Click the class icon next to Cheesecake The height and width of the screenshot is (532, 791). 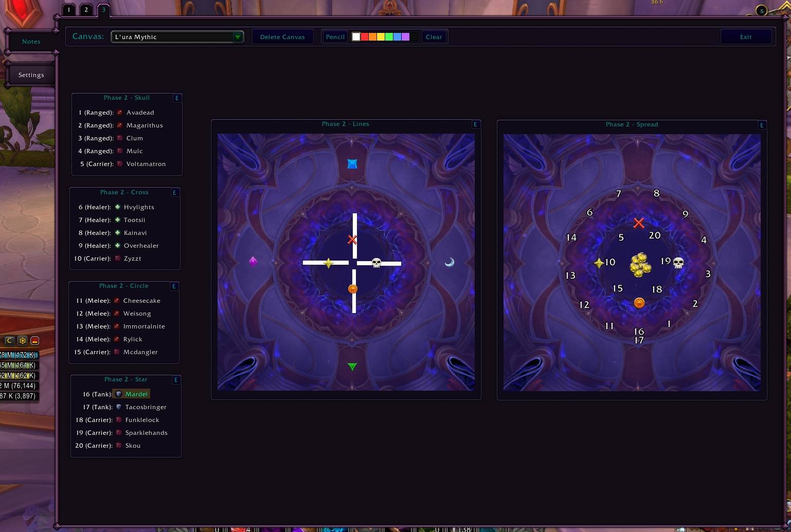[x=117, y=301]
